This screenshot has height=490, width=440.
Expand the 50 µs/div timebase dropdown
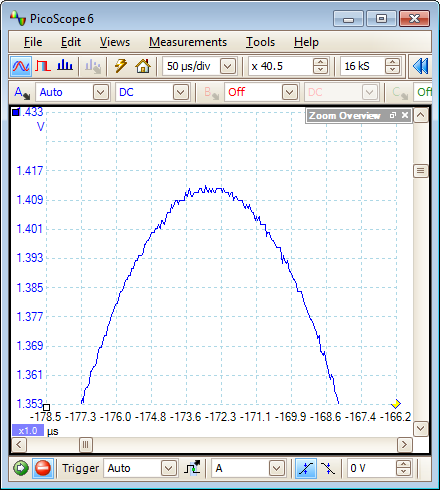tap(228, 66)
